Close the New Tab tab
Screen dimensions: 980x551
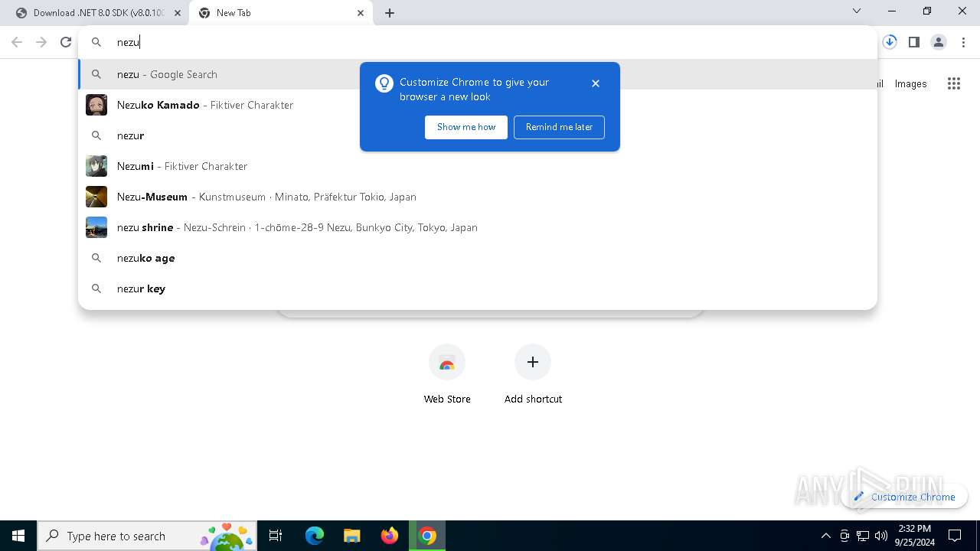pyautogui.click(x=361, y=13)
